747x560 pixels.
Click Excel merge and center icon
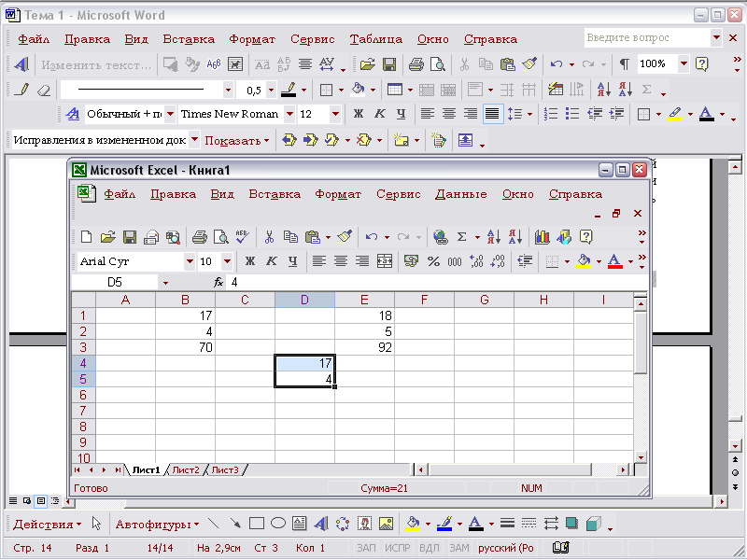coord(385,261)
